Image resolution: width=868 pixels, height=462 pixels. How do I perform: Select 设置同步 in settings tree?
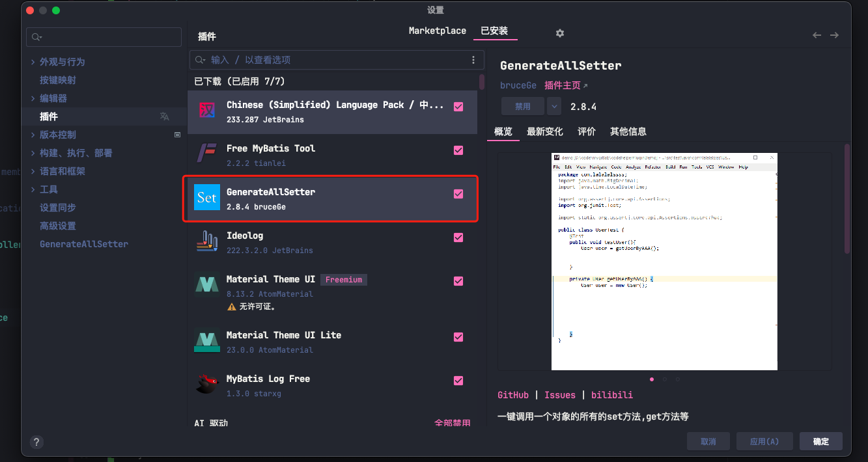(58, 208)
